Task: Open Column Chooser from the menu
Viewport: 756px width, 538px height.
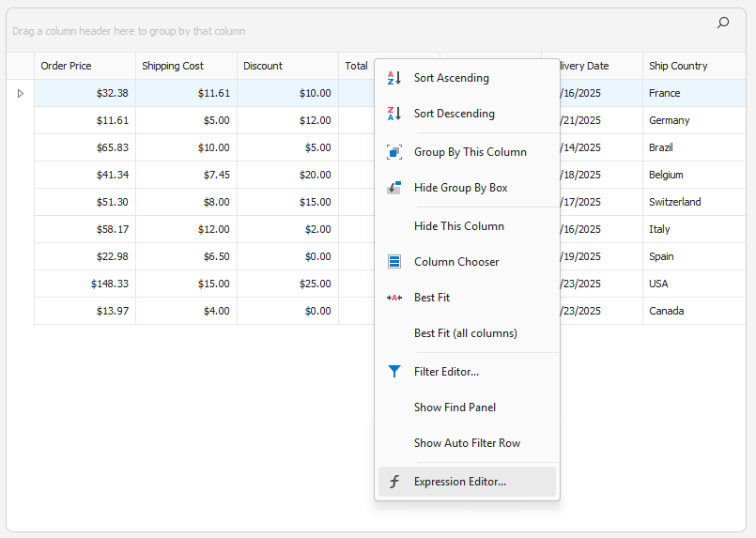Action: [x=467, y=262]
